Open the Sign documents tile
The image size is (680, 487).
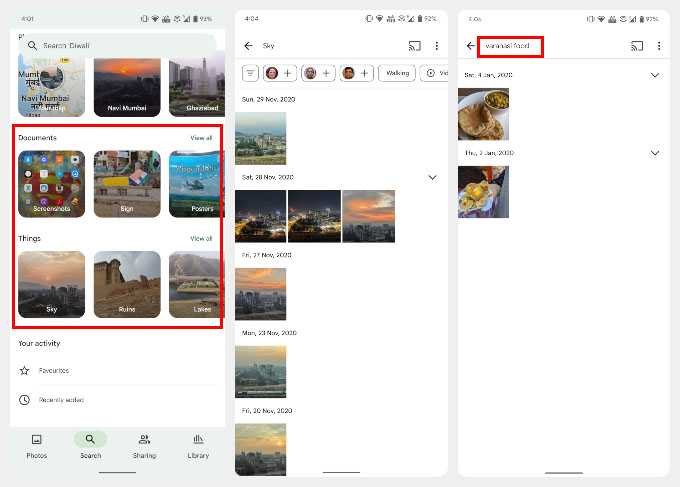[127, 184]
